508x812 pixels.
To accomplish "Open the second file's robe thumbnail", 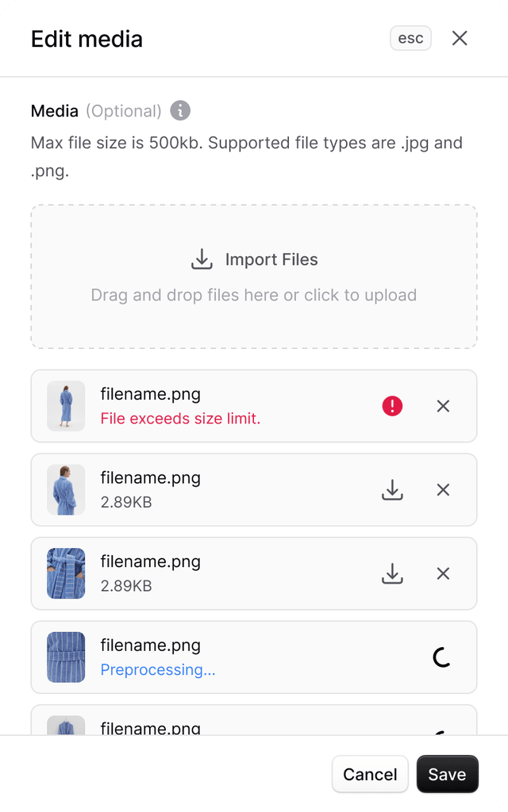I will (66, 490).
